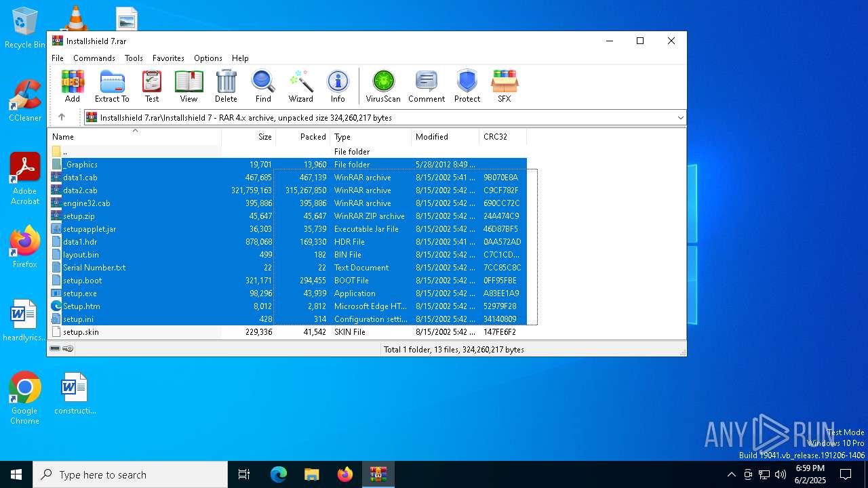Image resolution: width=868 pixels, height=488 pixels.
Task: Click the Test archive icon
Action: click(152, 86)
